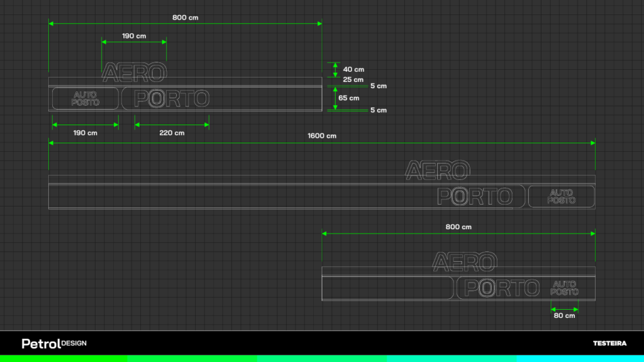Select PORTO lettering above the 220 cm label
This screenshot has height=362, width=644.
(x=172, y=99)
